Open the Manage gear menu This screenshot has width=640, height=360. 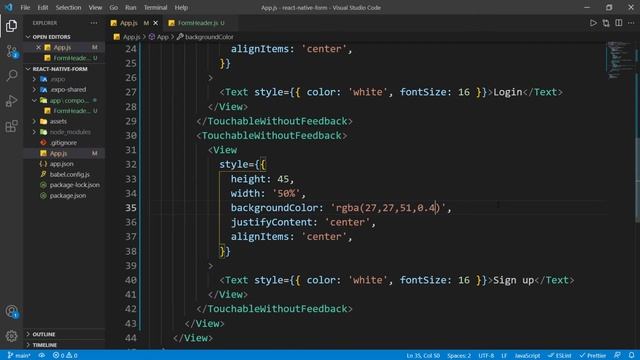click(11, 336)
